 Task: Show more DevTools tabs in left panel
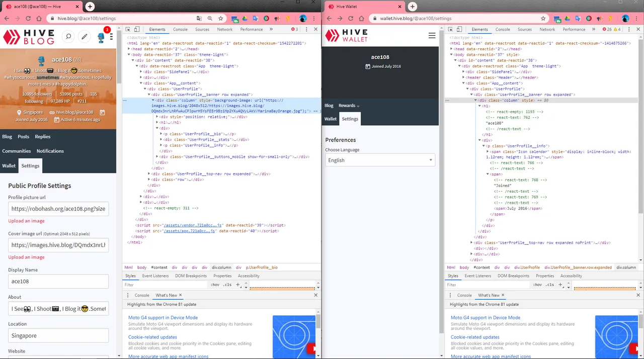pyautogui.click(x=271, y=29)
